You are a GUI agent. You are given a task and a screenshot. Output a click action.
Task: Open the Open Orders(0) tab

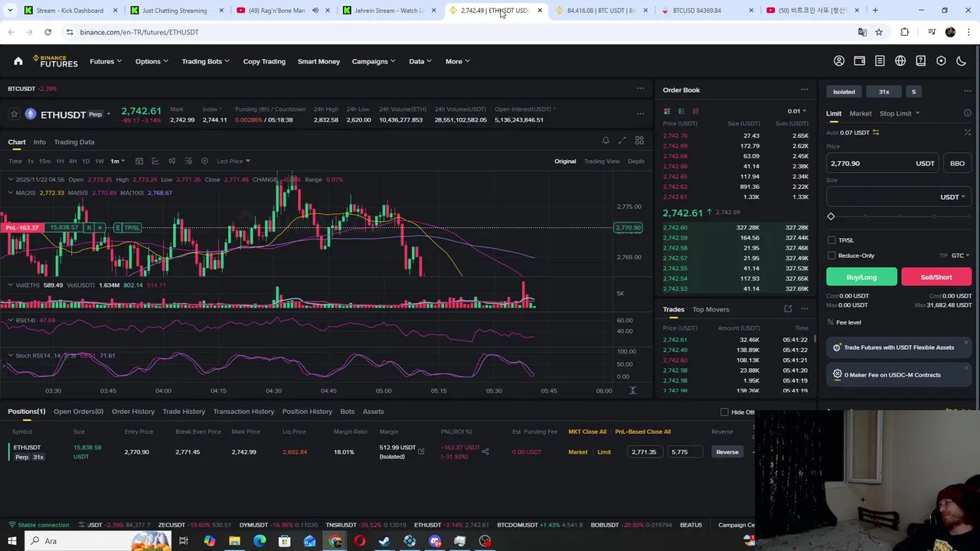tap(78, 412)
